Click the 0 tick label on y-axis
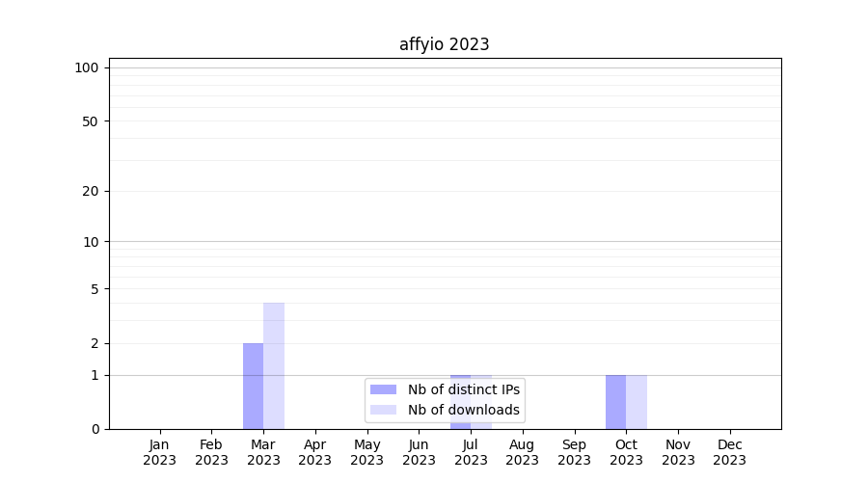The width and height of the screenshot is (868, 482). tap(95, 429)
